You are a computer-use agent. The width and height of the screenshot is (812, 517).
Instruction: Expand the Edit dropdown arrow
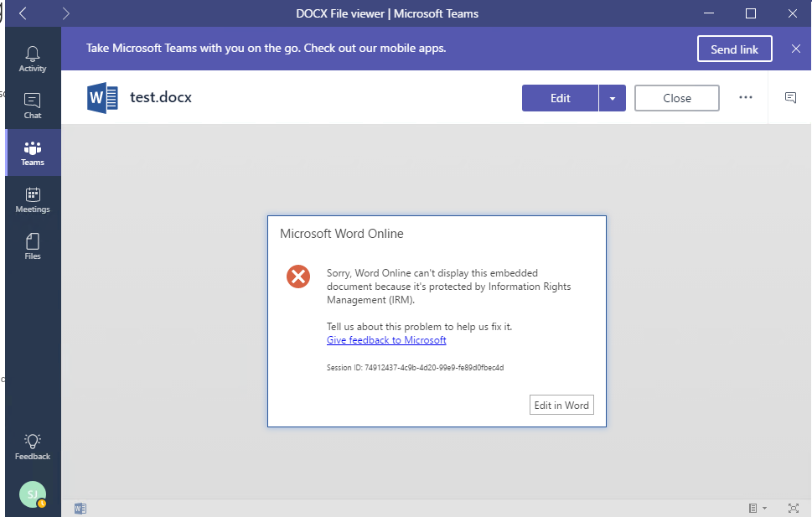coord(612,98)
